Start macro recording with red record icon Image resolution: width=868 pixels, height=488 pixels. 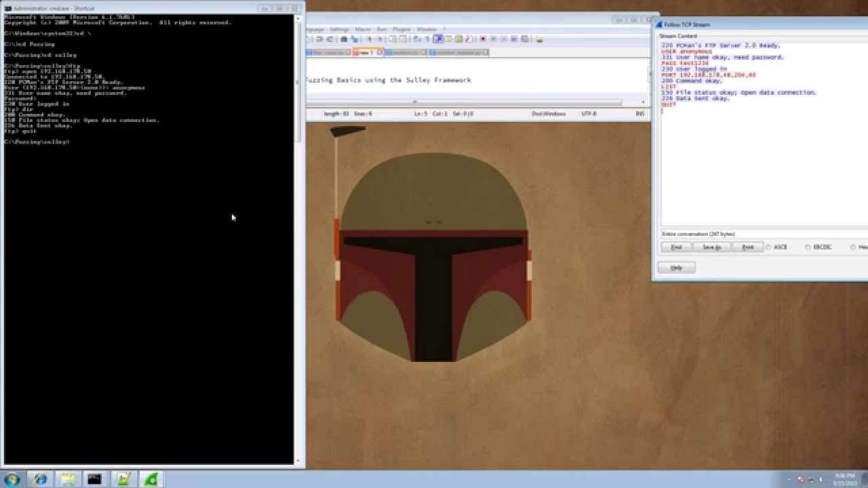point(483,39)
